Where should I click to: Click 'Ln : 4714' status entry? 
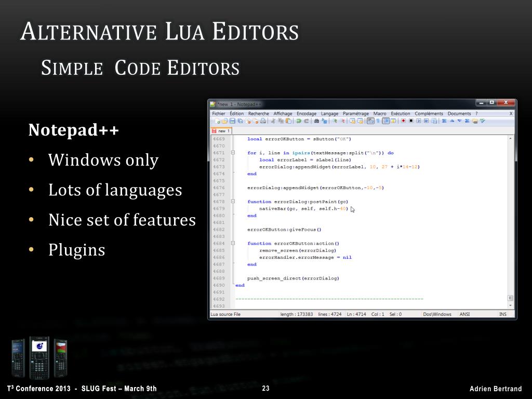point(356,314)
